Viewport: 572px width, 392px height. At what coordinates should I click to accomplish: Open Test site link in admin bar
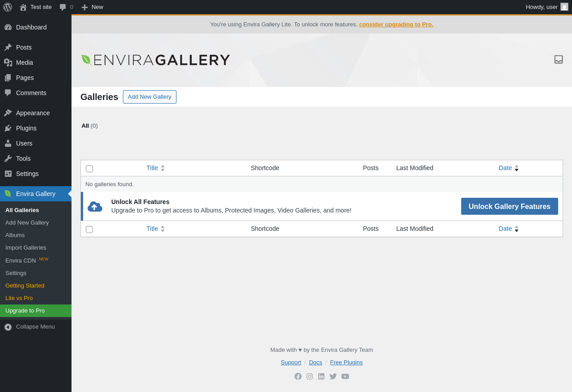click(x=36, y=7)
